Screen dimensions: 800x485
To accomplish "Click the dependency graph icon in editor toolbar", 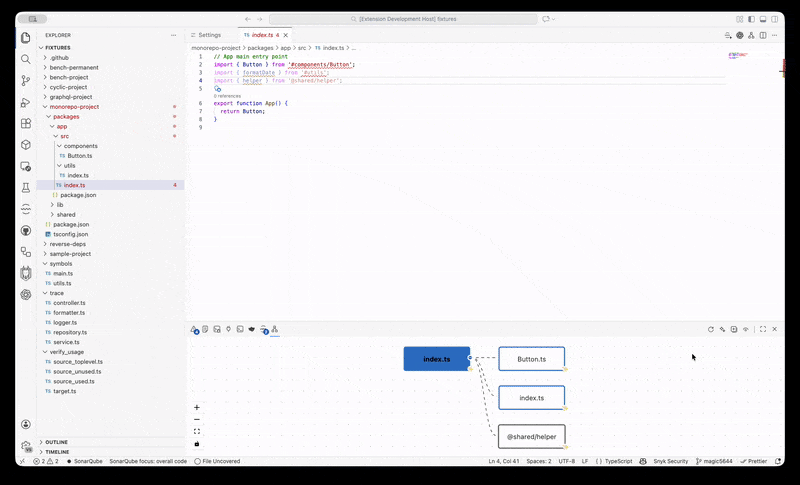I will [x=751, y=35].
